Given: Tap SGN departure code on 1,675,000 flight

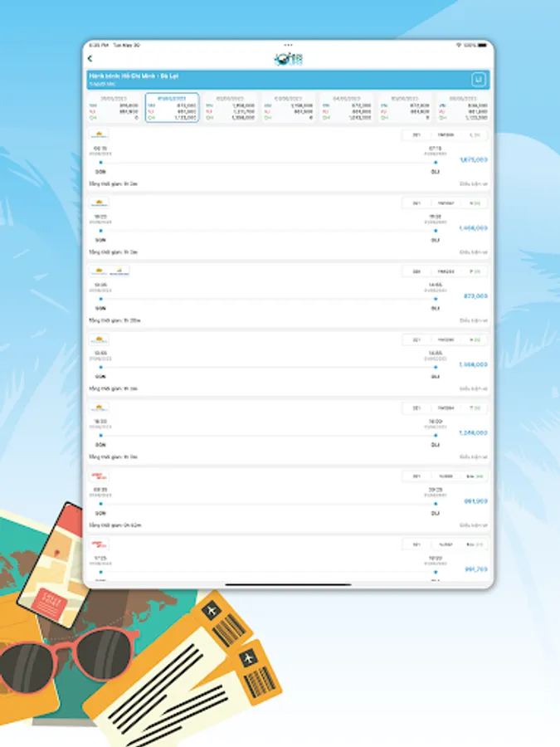Looking at the screenshot, I should coord(100,172).
